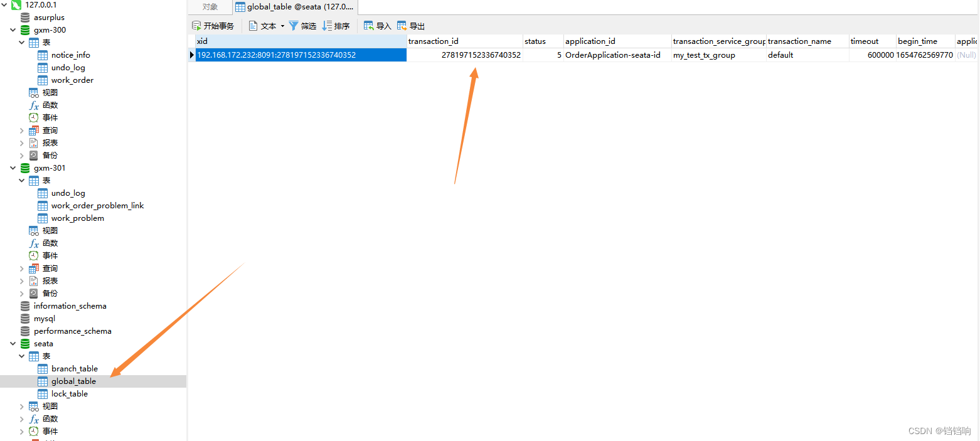This screenshot has width=980, height=441.
Task: Click the Export (导出) icon
Action: [x=402, y=26]
